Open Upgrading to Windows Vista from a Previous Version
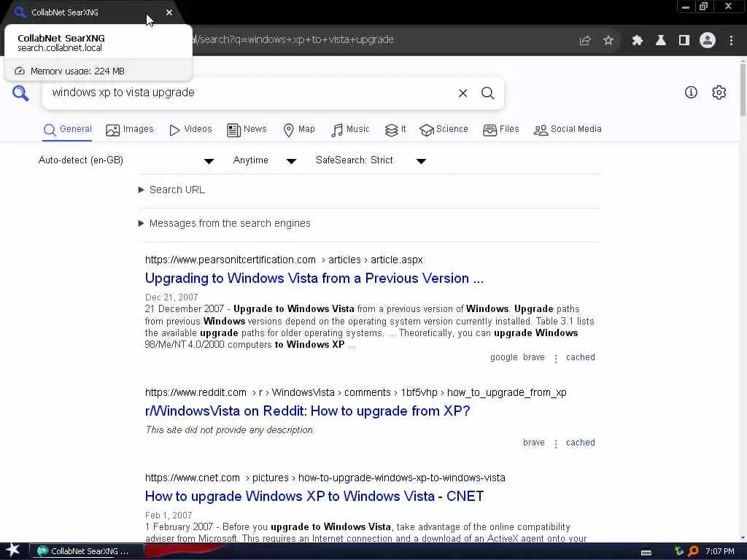The width and height of the screenshot is (747, 560). 314,279
